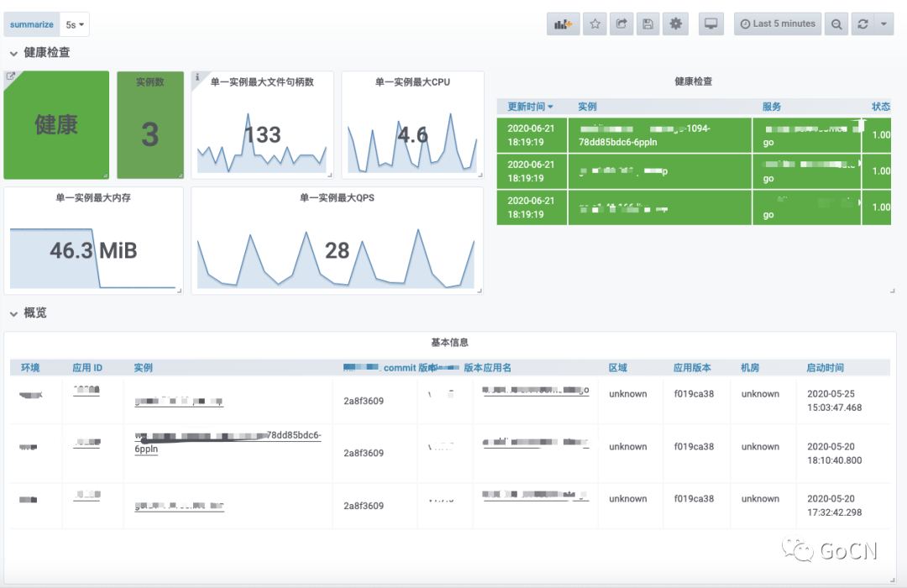Open the 单一实例最大内存 panel title menu
The height and width of the screenshot is (588, 907).
93,198
